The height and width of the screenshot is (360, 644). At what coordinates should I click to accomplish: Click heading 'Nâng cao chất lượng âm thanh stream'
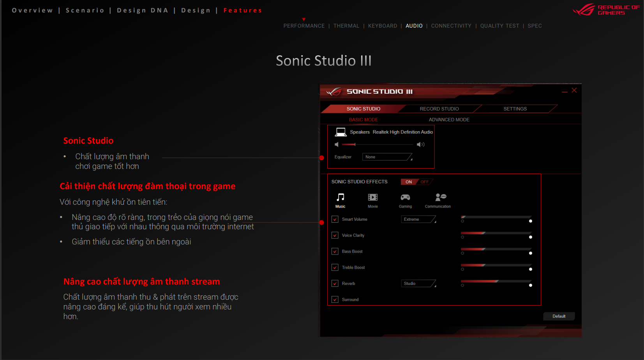[141, 282]
